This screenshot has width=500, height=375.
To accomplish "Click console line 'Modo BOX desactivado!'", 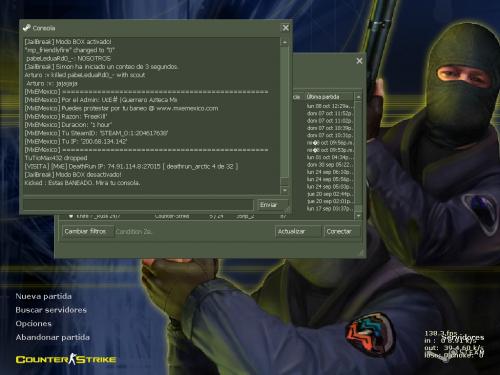I will pos(73,175).
